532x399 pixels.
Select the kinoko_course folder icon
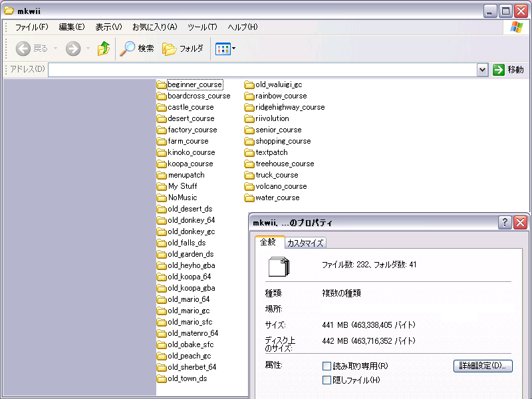click(162, 153)
